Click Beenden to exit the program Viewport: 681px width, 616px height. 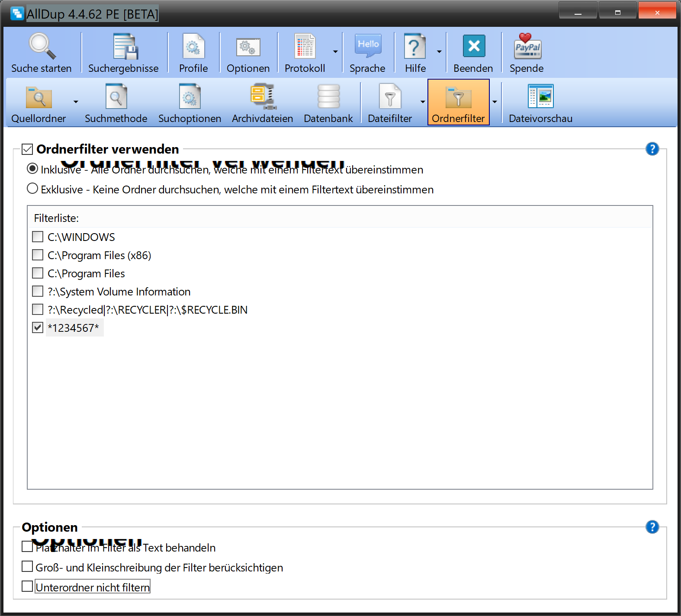tap(473, 53)
